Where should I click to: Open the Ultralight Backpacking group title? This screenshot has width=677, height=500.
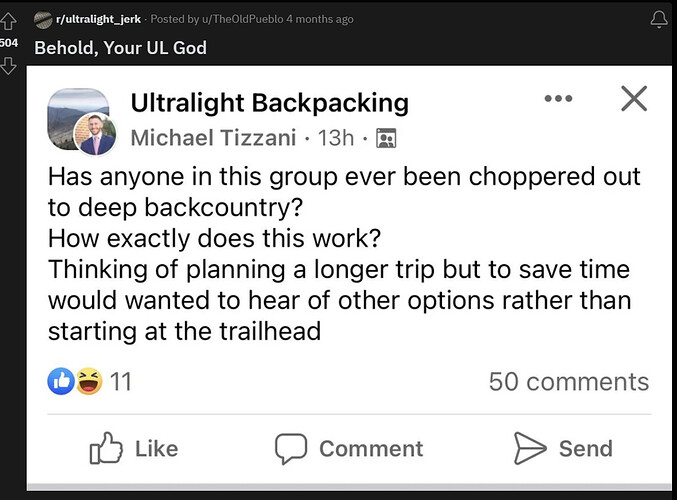(269, 103)
